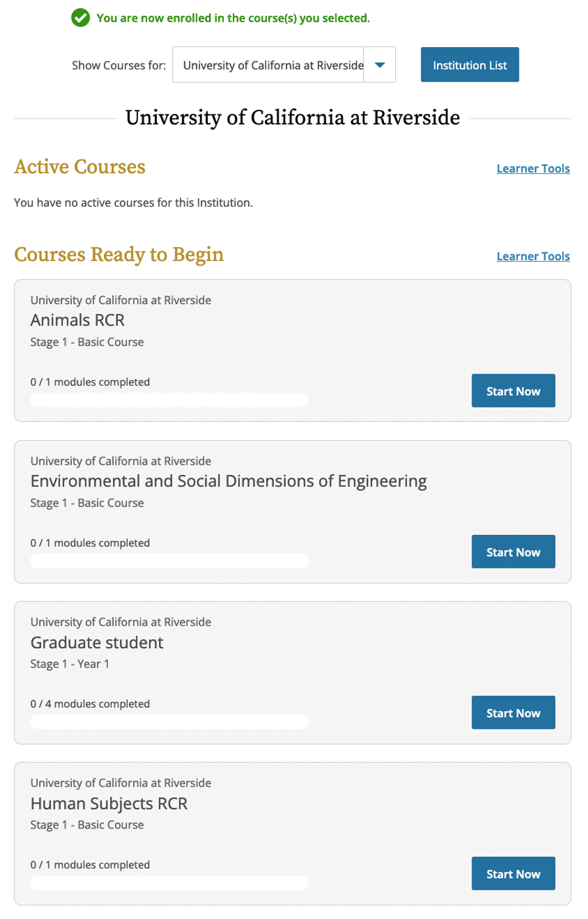Start the Graduate student course
This screenshot has width=588, height=919.
click(513, 712)
